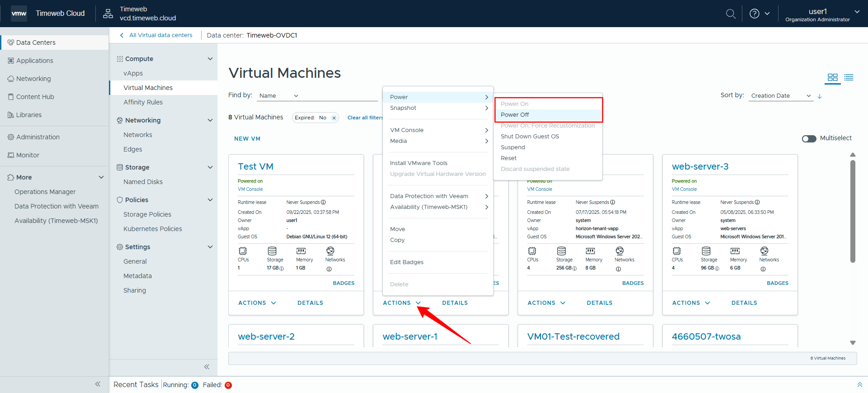Click the vmw logo icon
The width and height of the screenshot is (868, 393).
[19, 14]
